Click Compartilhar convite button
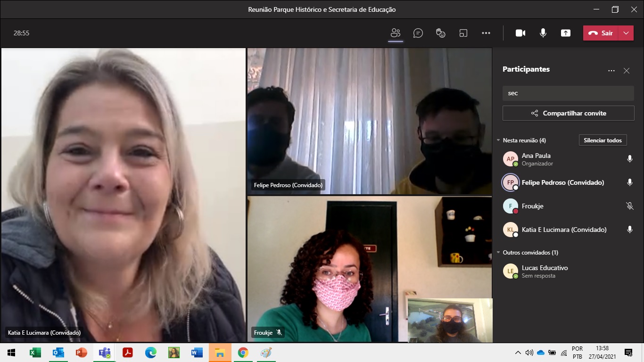 pyautogui.click(x=568, y=113)
